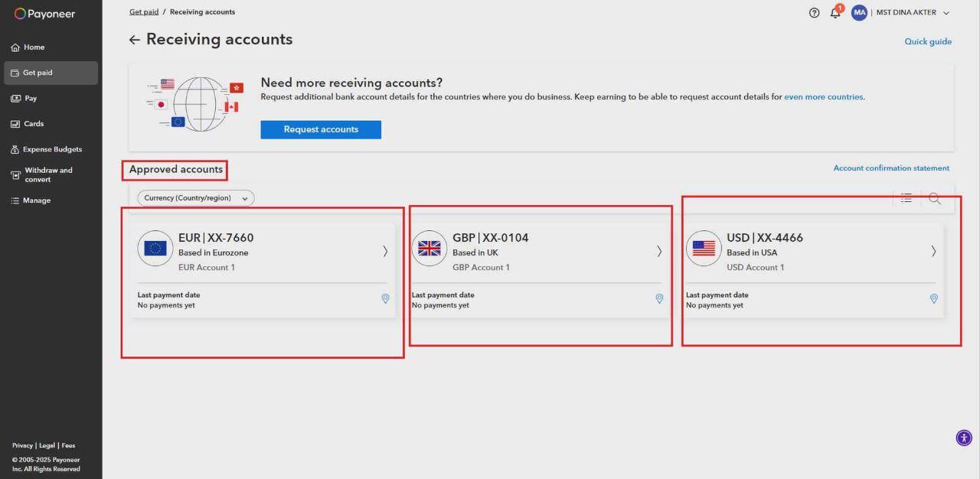This screenshot has width=980, height=479.
Task: Switch to list view icon
Action: tap(906, 198)
